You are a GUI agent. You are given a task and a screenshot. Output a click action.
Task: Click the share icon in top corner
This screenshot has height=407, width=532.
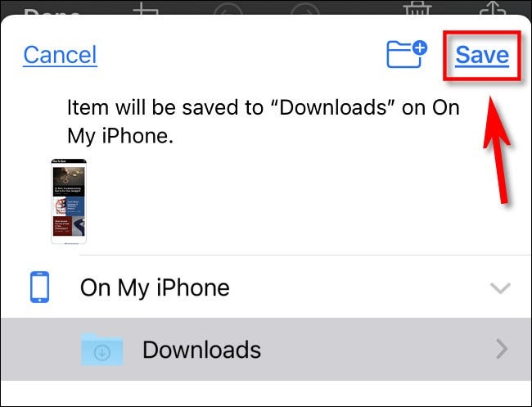[493, 8]
